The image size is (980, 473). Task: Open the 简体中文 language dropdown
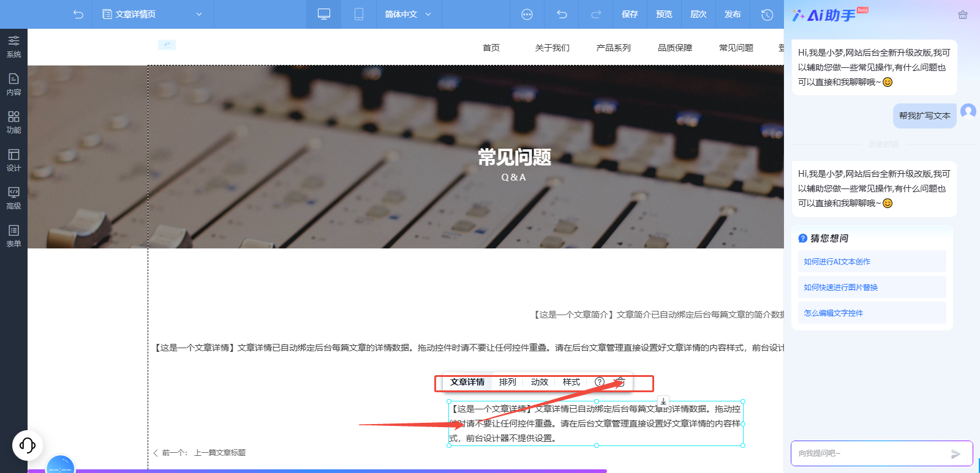click(x=408, y=14)
